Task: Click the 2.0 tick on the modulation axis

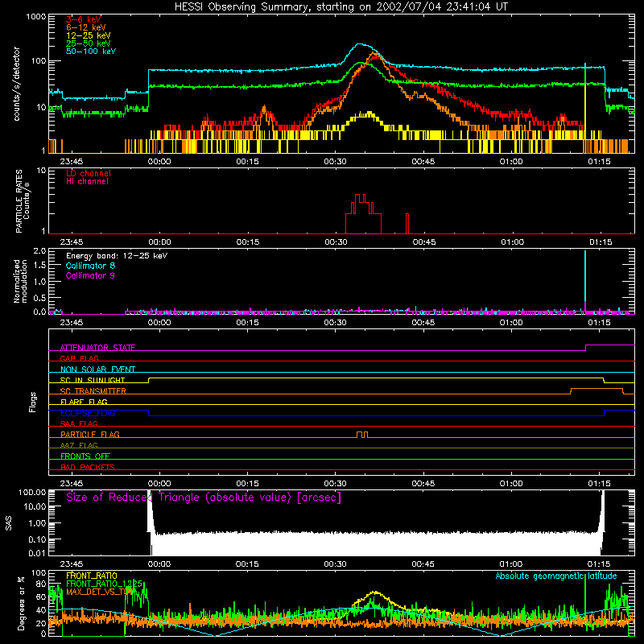Action: pos(39,251)
